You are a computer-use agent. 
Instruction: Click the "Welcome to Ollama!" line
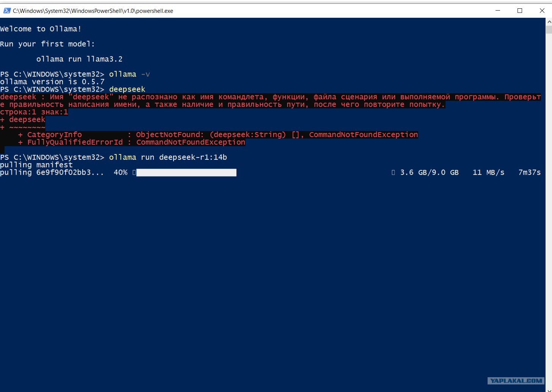coord(41,29)
